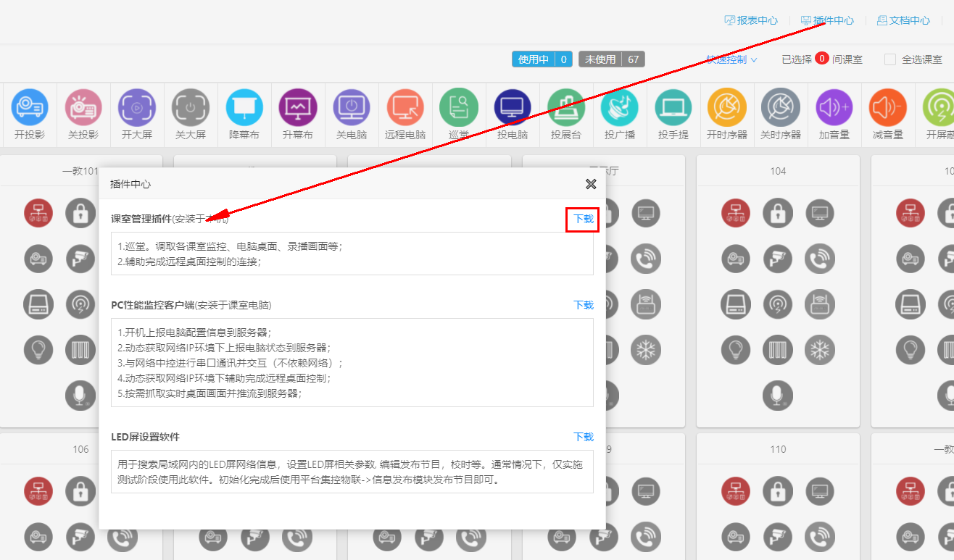Download the 课室管理插件 plugin
This screenshot has height=560, width=954.
click(584, 219)
